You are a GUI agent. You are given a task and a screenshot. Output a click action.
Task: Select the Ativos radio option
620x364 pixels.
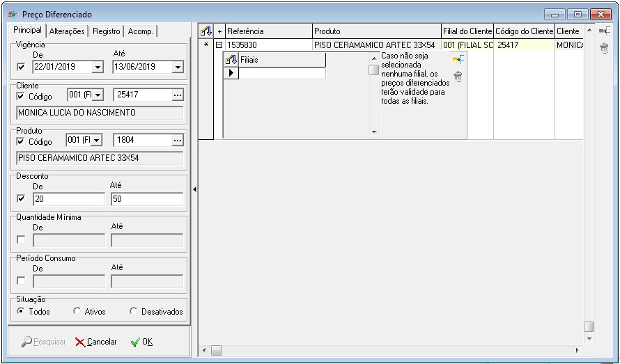77,312
